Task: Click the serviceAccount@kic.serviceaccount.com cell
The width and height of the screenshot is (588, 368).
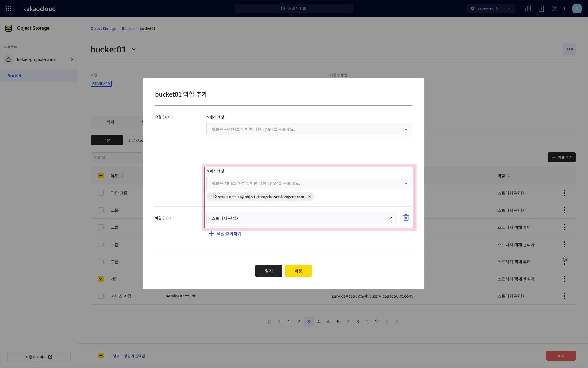Action: [372, 296]
